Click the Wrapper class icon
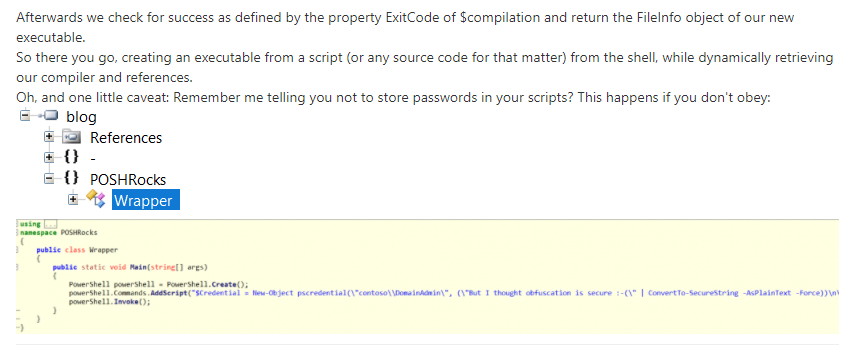This screenshot has width=855, height=364. point(95,199)
